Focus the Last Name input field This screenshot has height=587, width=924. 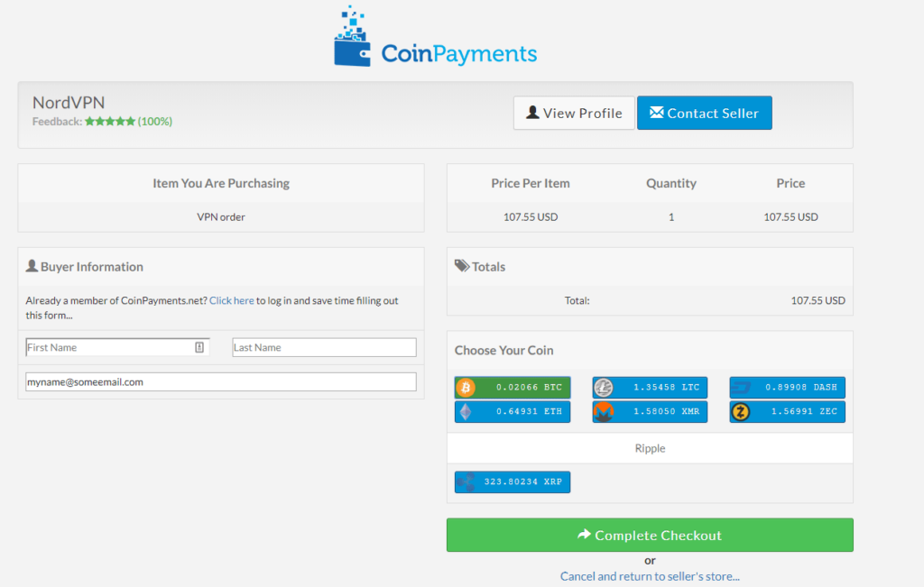click(324, 347)
